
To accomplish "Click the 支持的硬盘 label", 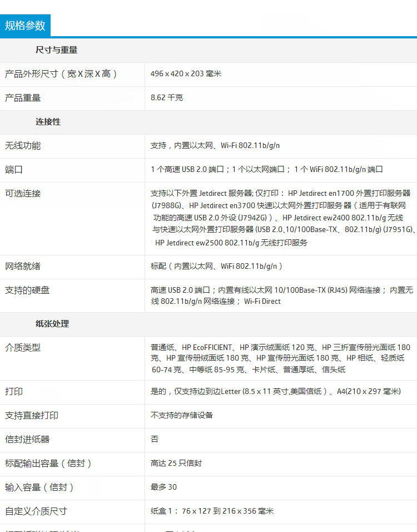I will pos(27,290).
